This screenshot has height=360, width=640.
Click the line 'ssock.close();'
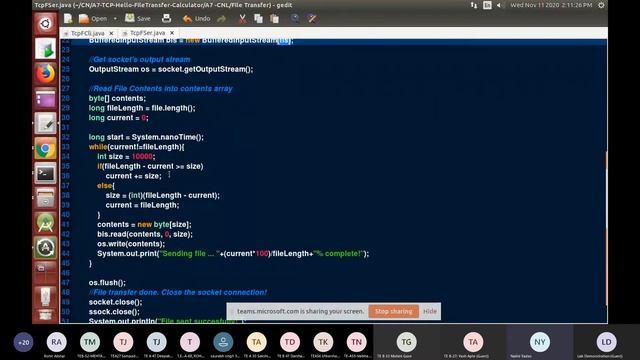tap(114, 312)
